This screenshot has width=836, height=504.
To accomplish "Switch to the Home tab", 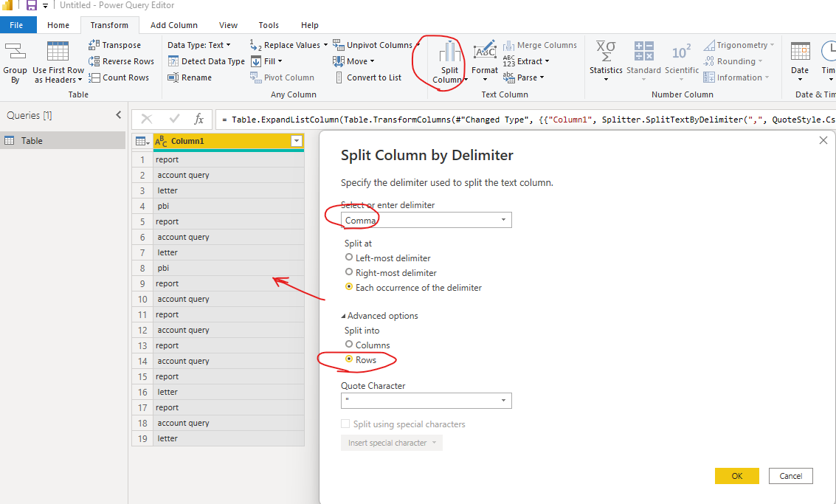I will pyautogui.click(x=58, y=25).
